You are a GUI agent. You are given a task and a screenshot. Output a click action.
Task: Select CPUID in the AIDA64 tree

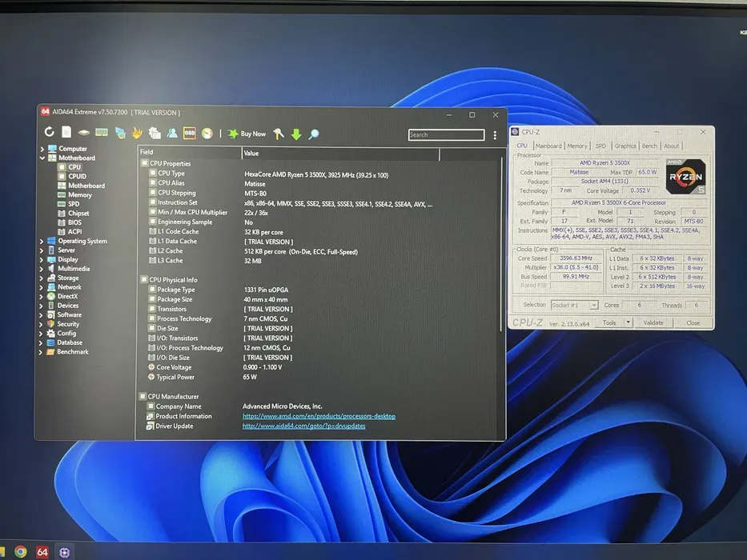(77, 176)
